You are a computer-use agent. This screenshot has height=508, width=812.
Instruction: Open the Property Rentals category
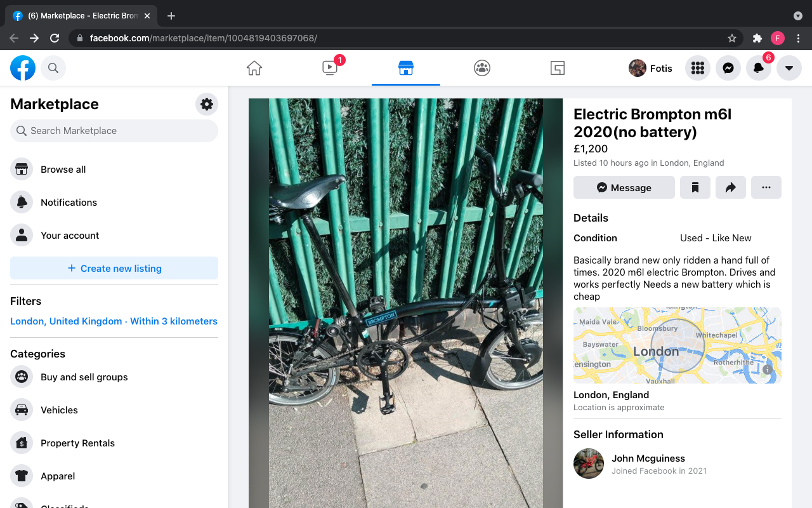(x=114, y=443)
